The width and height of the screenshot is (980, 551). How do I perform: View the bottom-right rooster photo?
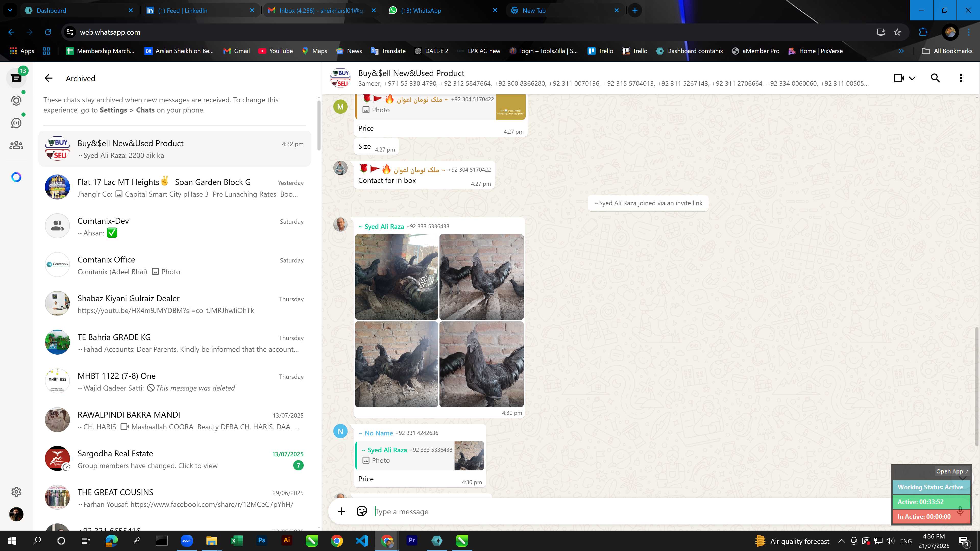[x=481, y=364]
